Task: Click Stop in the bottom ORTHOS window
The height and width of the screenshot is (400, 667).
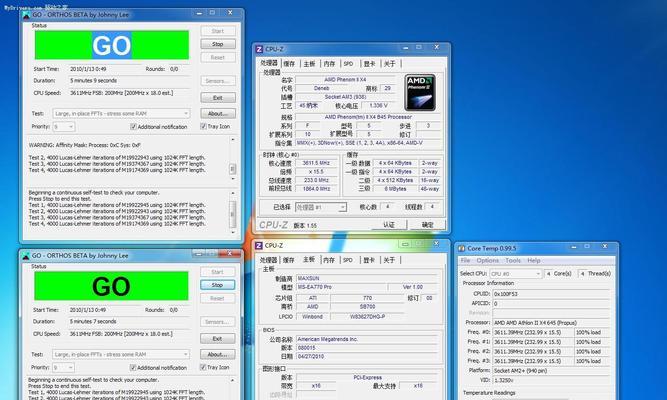Action: [x=217, y=285]
